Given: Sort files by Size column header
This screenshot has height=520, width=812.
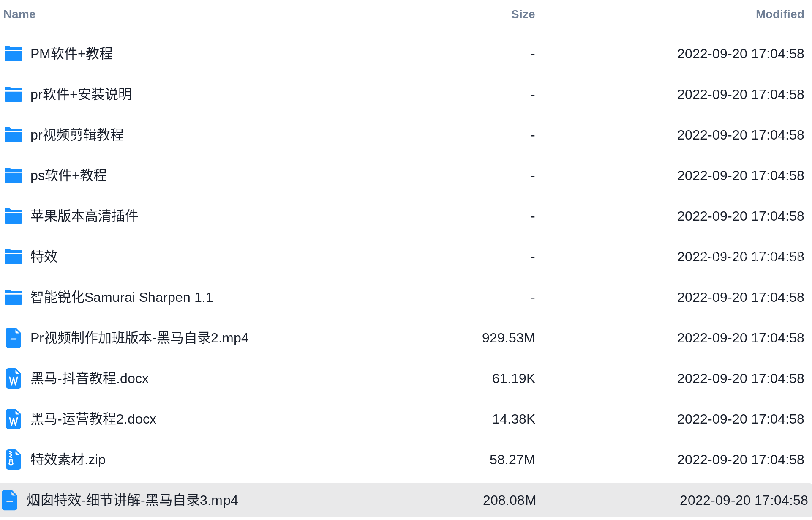Looking at the screenshot, I should tap(523, 14).
